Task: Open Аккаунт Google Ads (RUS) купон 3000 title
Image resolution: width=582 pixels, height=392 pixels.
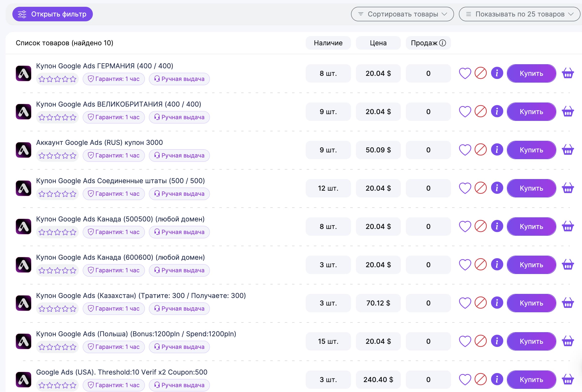Action: coord(100,142)
